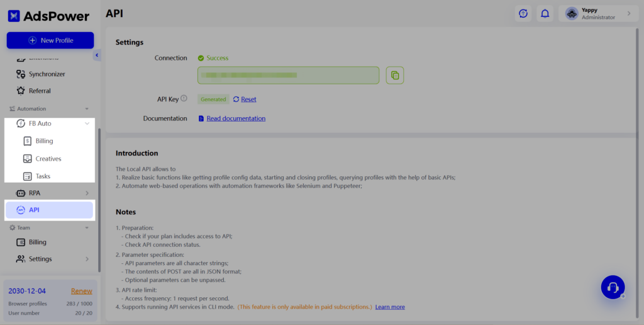Click the Team Billing wallet icon
This screenshot has width=644, height=325.
[x=21, y=242]
